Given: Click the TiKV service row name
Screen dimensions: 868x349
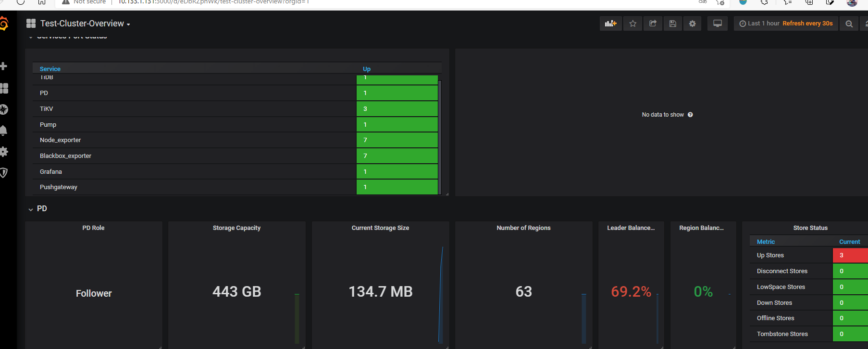Looking at the screenshot, I should point(46,109).
